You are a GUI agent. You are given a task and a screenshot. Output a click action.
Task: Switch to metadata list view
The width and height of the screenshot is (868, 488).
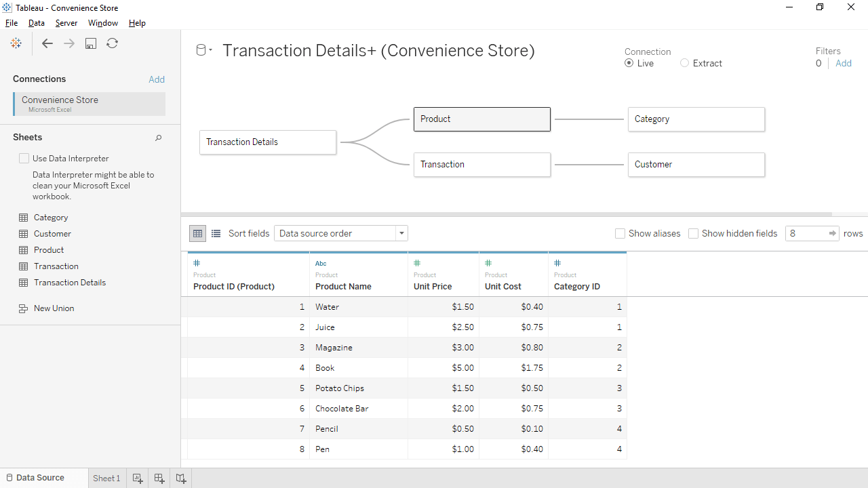coord(216,233)
